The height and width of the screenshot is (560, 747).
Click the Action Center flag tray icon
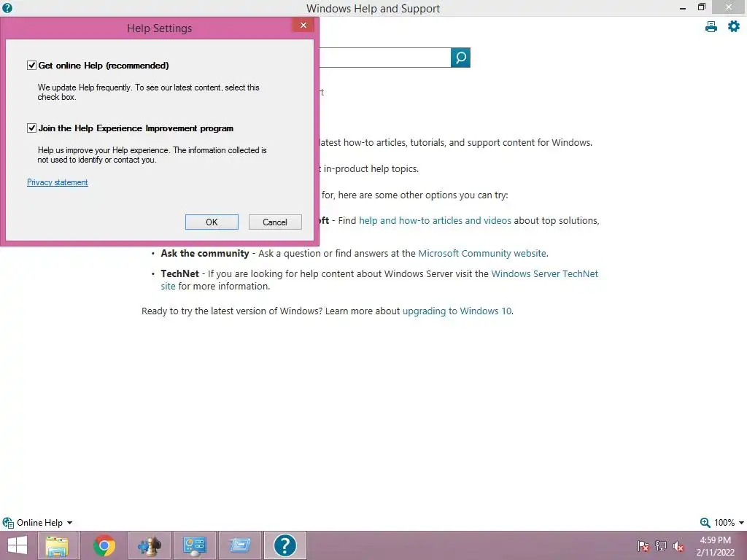[643, 545]
